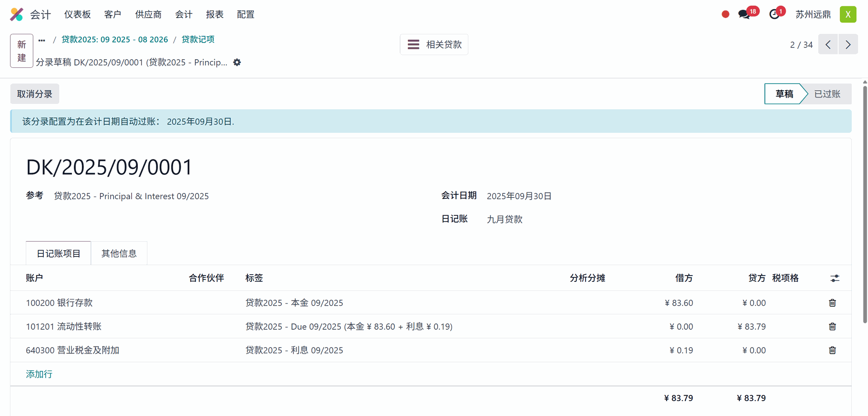Open user avatar menu
Screen dimensions: 868x416
click(848, 14)
